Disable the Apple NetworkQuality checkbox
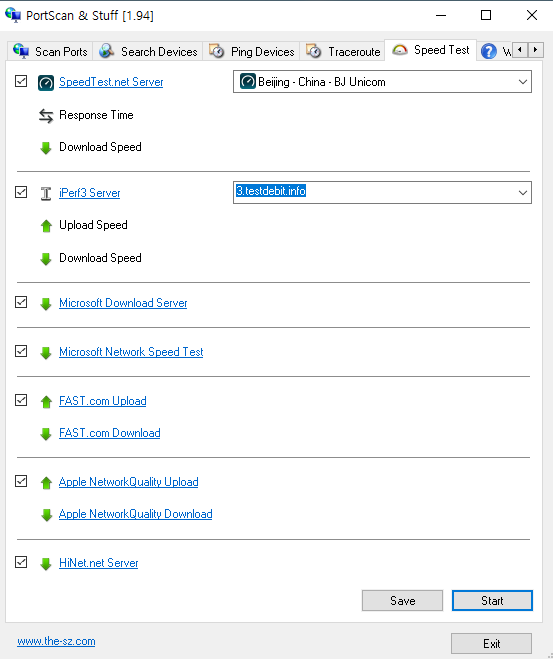This screenshot has width=553, height=659. click(x=21, y=481)
